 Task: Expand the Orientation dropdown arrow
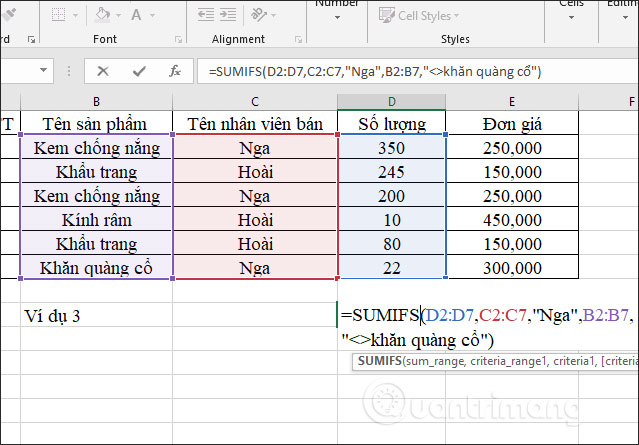pos(273,16)
